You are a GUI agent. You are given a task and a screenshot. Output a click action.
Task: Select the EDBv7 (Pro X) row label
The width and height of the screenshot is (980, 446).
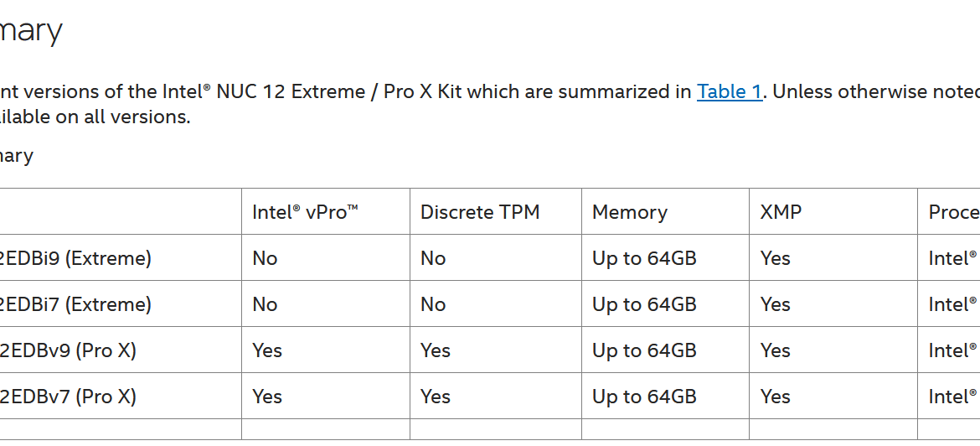pyautogui.click(x=68, y=397)
